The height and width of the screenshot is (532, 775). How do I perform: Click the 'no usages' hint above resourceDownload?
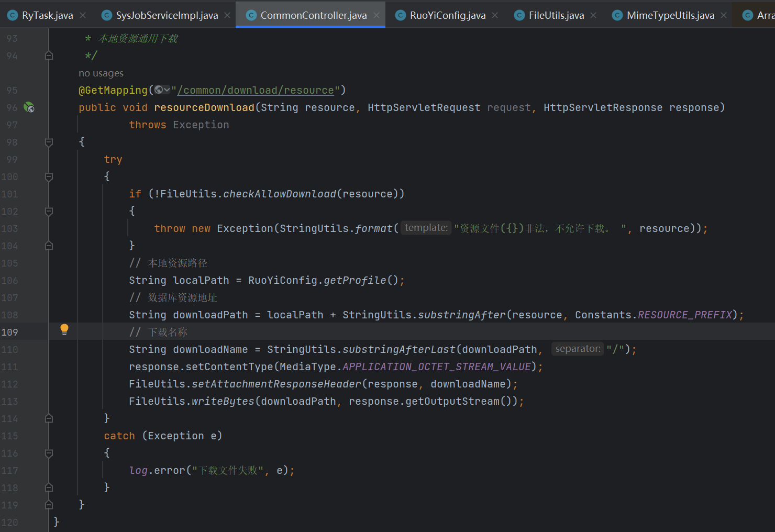click(x=101, y=73)
